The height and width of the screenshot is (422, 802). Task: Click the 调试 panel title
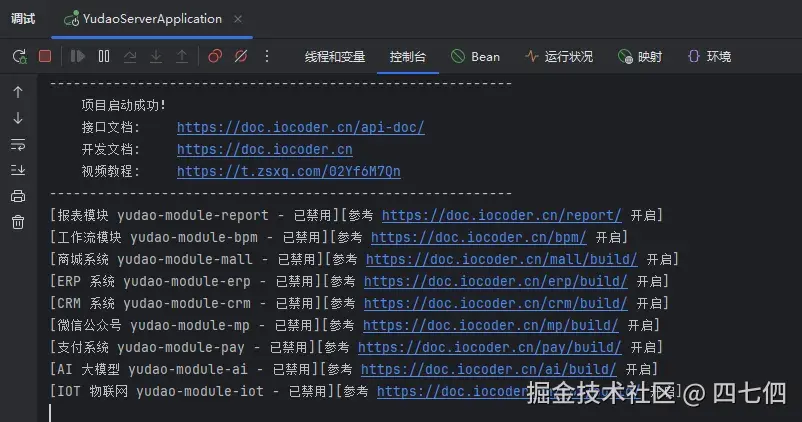coord(23,19)
